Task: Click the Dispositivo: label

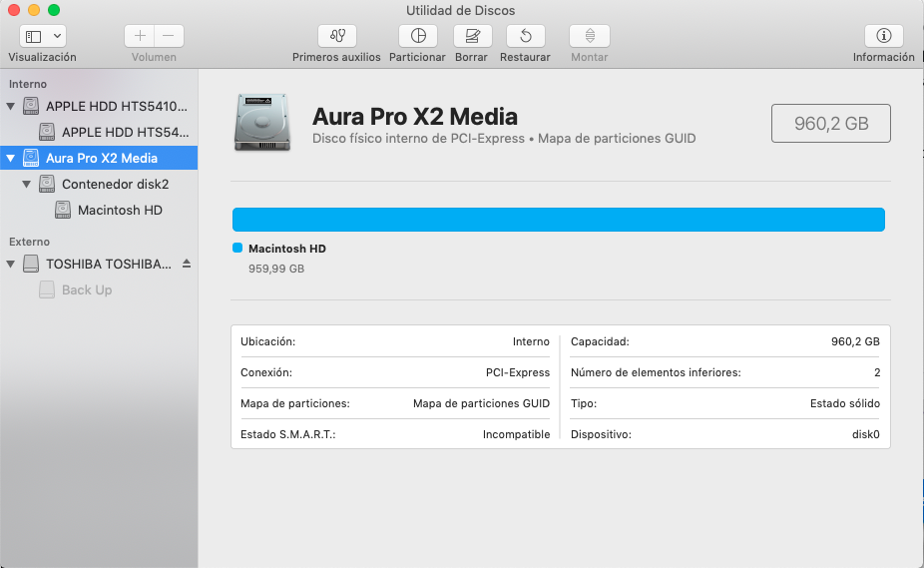Action: 601,434
